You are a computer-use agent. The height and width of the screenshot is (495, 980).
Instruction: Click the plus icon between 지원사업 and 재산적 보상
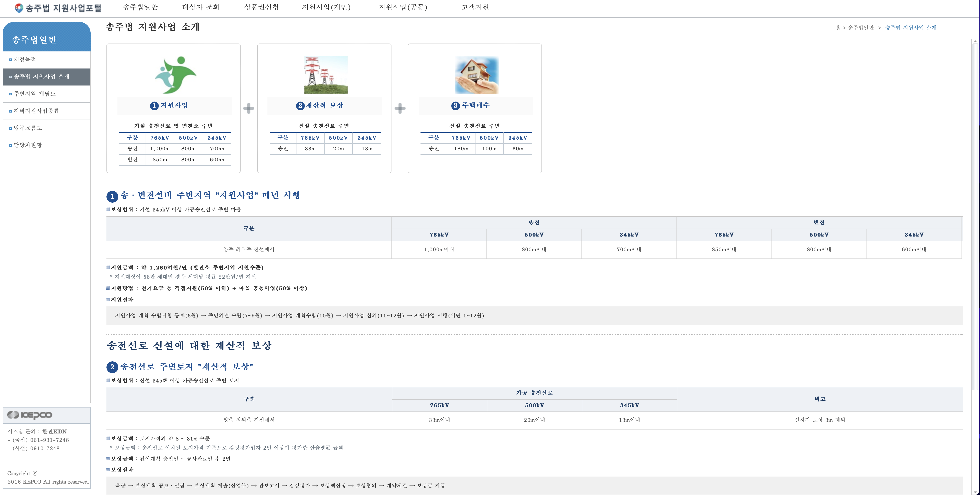pyautogui.click(x=249, y=108)
